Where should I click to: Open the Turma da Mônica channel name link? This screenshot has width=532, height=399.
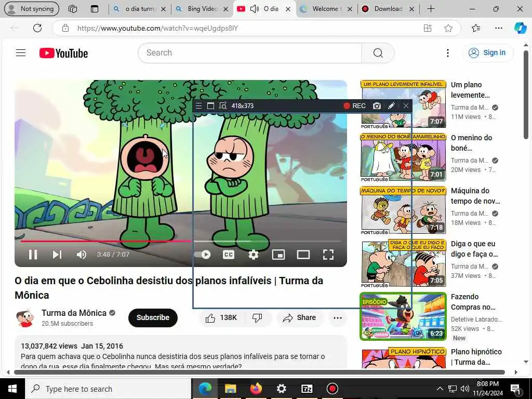[x=74, y=313]
